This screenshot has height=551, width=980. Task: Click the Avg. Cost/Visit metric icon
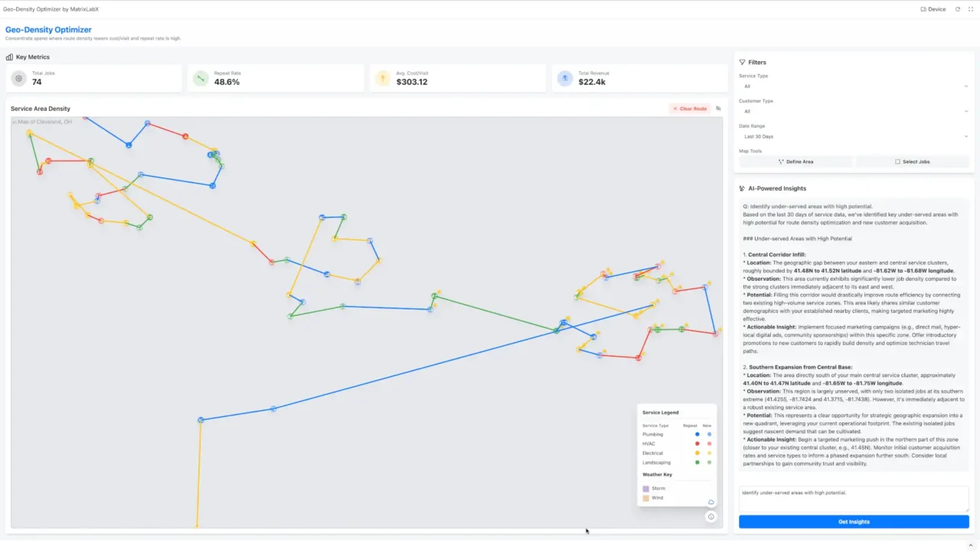coord(383,78)
